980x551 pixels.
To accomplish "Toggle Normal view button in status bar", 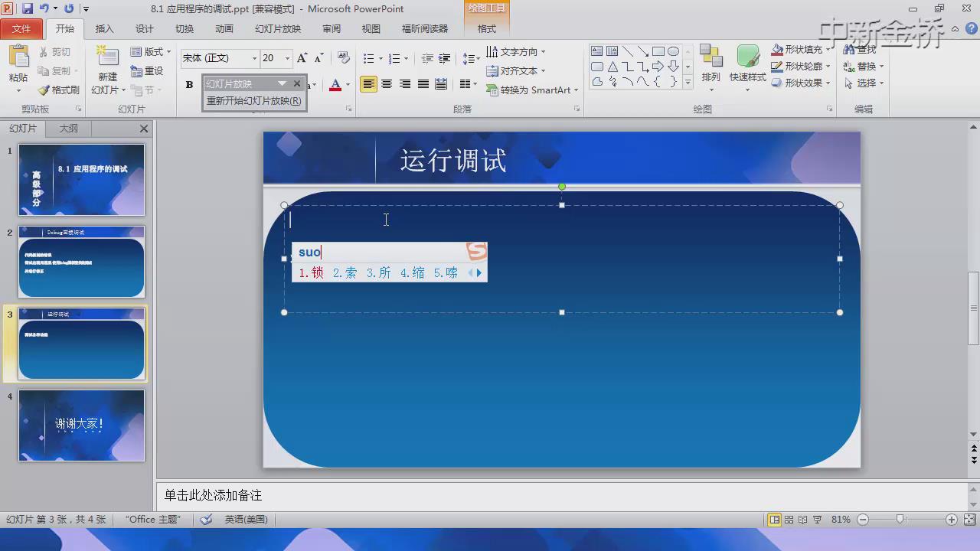I will [775, 520].
